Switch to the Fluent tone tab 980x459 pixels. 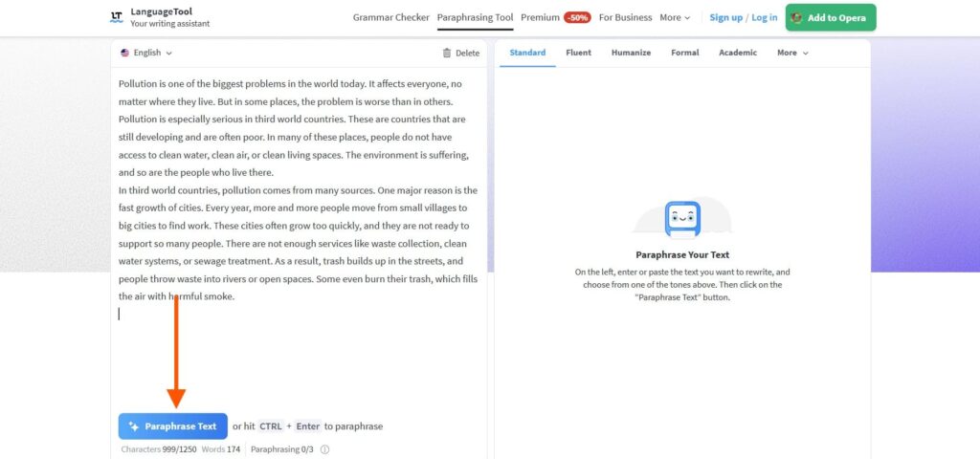(578, 54)
